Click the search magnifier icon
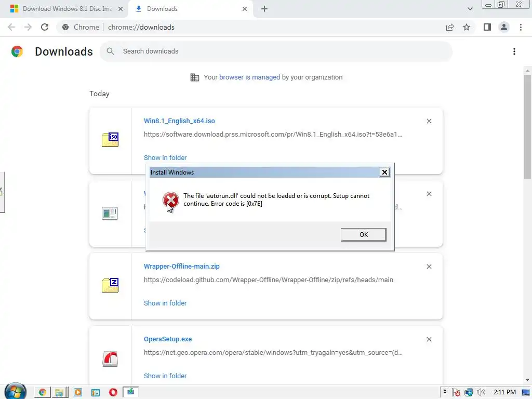 110,51
